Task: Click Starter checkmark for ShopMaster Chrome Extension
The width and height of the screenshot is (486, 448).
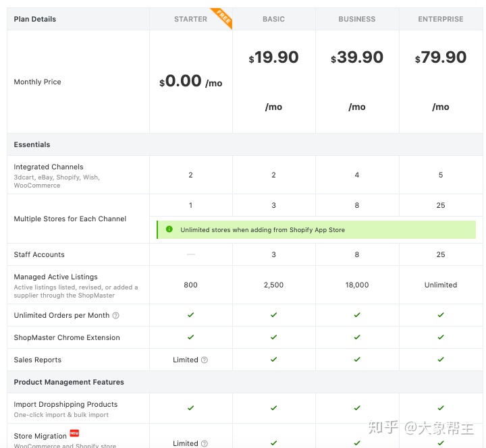Action: pyautogui.click(x=191, y=337)
